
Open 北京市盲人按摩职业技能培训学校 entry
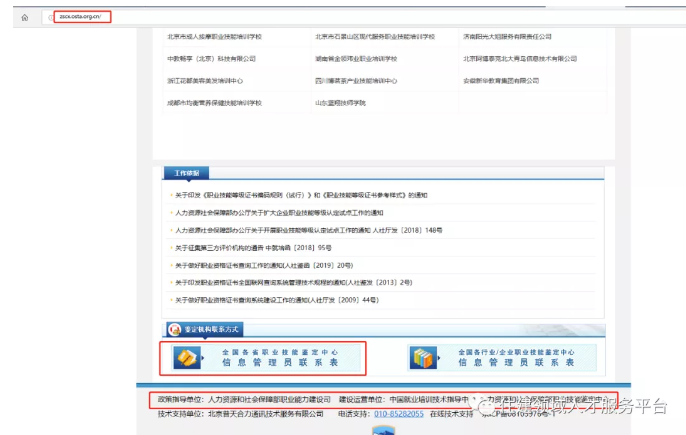(x=214, y=37)
